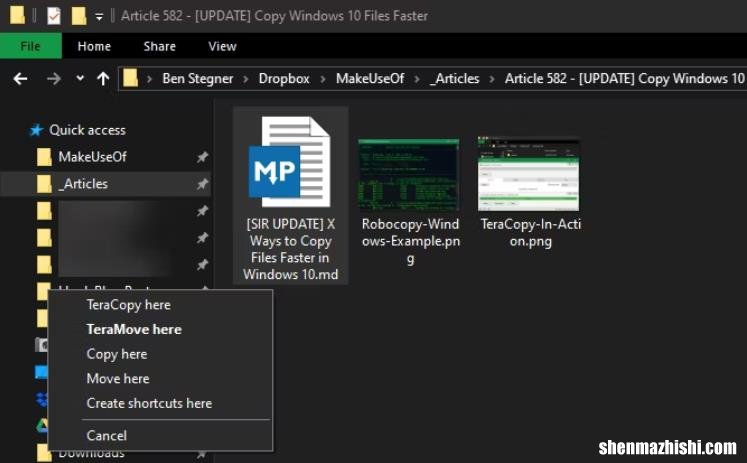Image resolution: width=747 pixels, height=463 pixels.
Task: Expand the chevron after Dropbox breadcrumb
Action: click(x=323, y=79)
